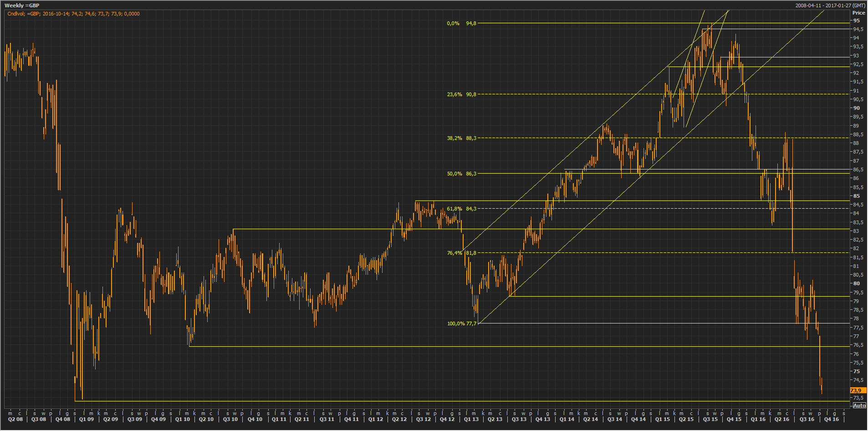Viewport: 868px width, 431px height.
Task: Click the Q1 11 time axis label
Action: click(279, 419)
